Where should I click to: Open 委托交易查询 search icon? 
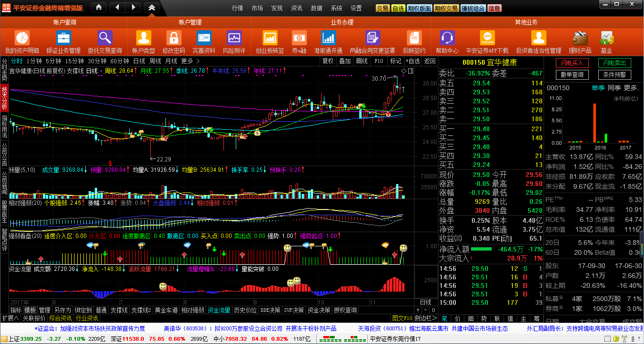click(x=105, y=38)
